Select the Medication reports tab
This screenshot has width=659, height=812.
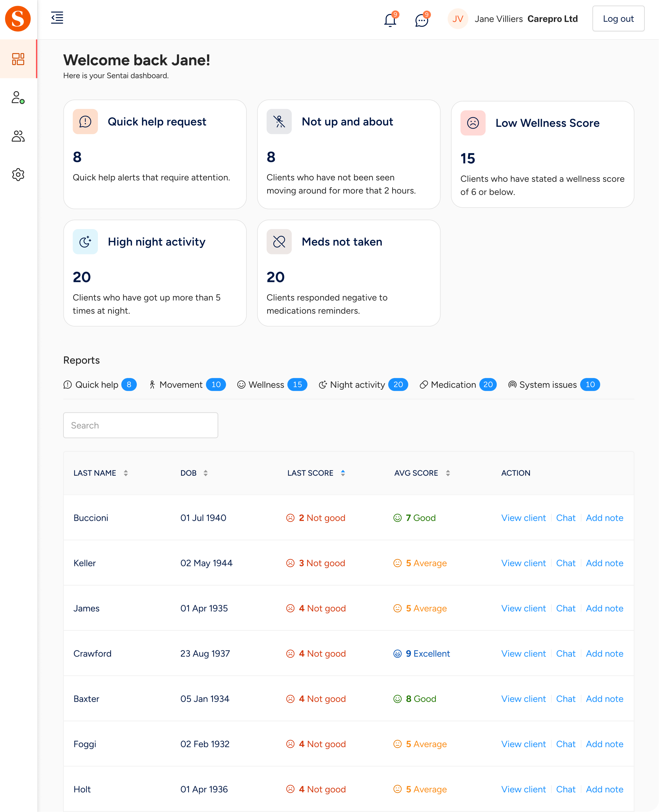(458, 385)
